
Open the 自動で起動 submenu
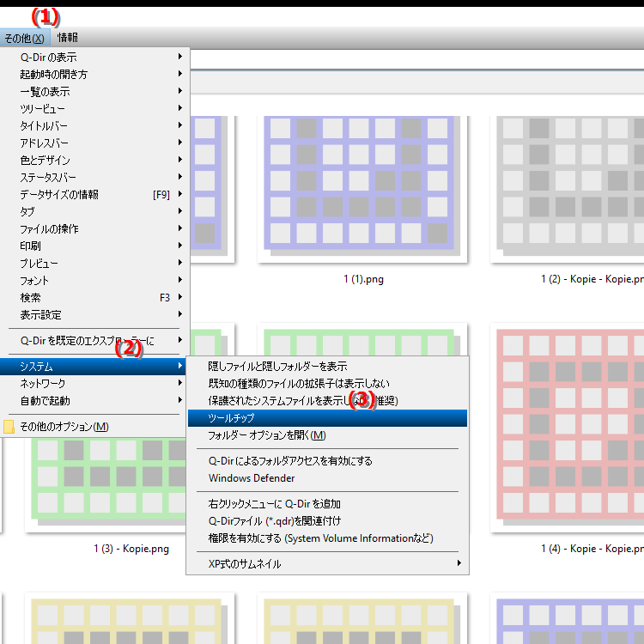point(94,401)
